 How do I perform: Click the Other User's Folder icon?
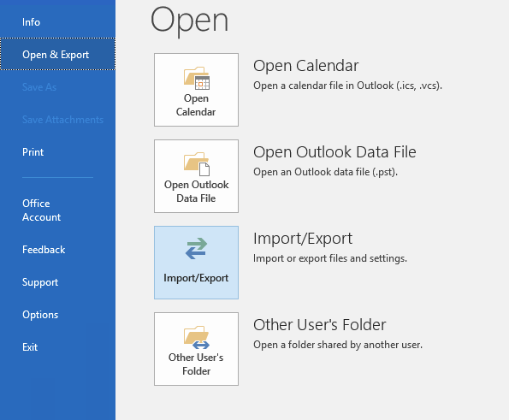(197, 338)
